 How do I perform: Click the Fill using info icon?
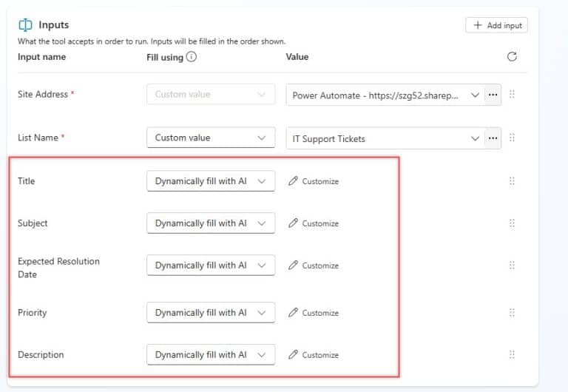192,57
